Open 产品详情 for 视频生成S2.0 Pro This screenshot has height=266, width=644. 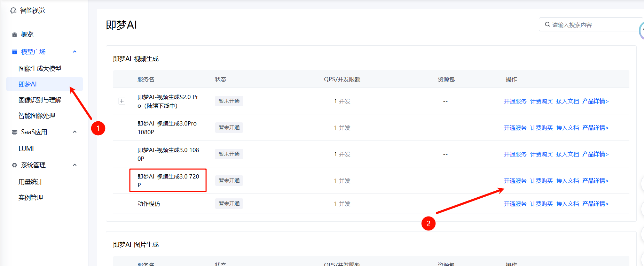[595, 101]
